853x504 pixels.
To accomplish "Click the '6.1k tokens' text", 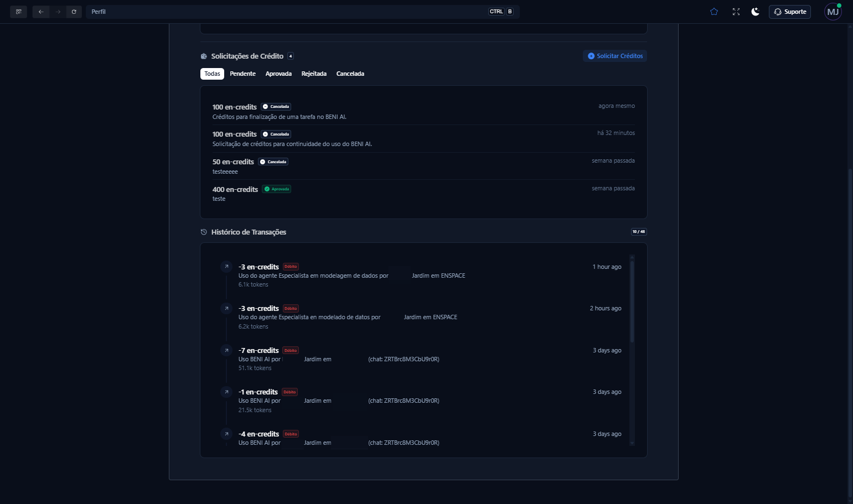I will coord(254,284).
